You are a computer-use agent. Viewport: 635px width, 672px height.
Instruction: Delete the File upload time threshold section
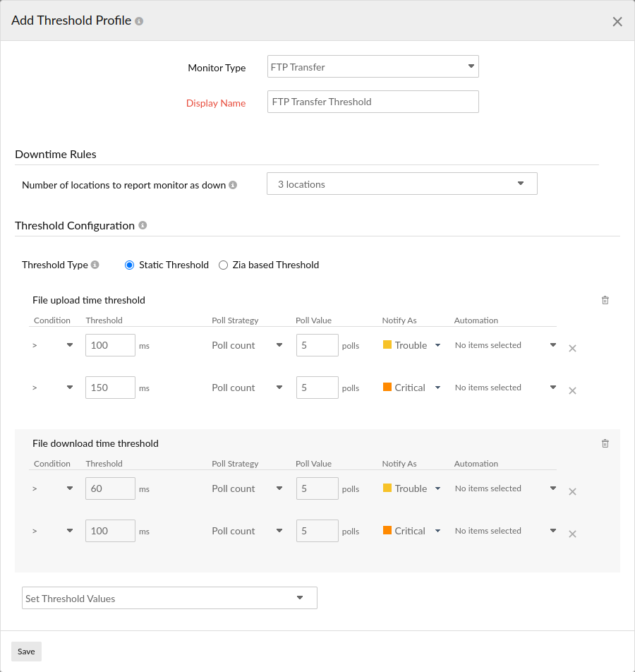coord(605,300)
